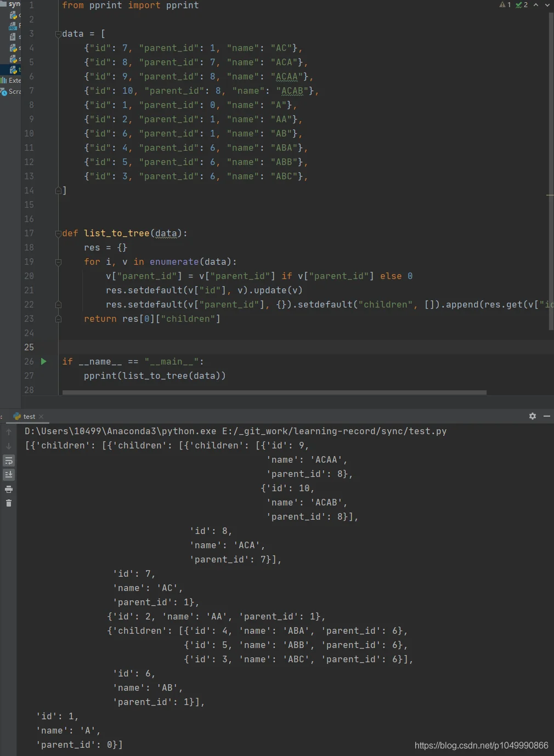Collapse the data list fold marker

tap(58, 34)
